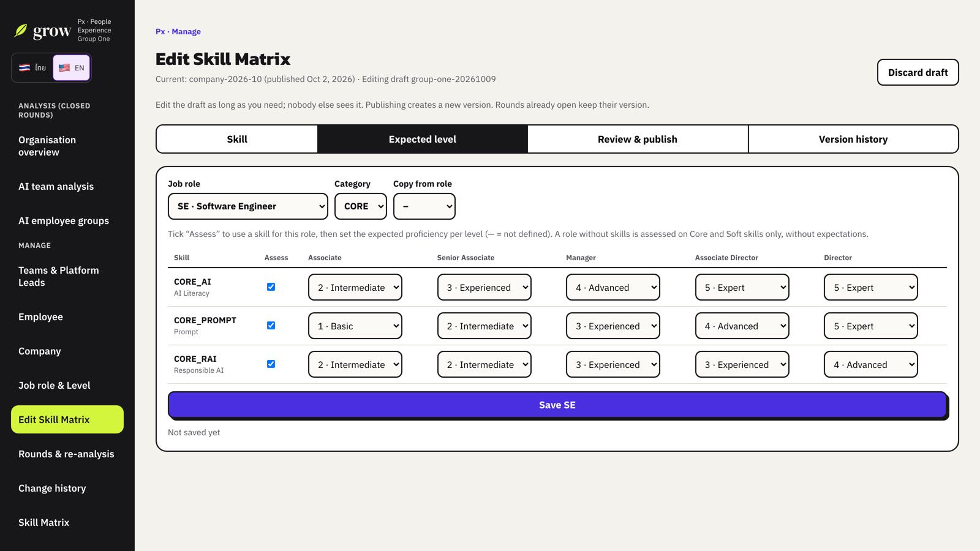Open AI team analysis page
This screenshot has width=980, height=551.
[x=67, y=186]
